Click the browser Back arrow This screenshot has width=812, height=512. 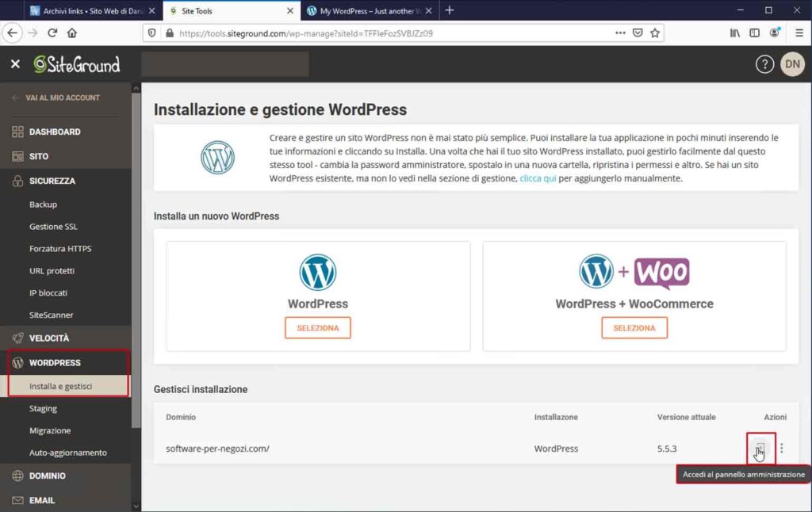(x=13, y=33)
